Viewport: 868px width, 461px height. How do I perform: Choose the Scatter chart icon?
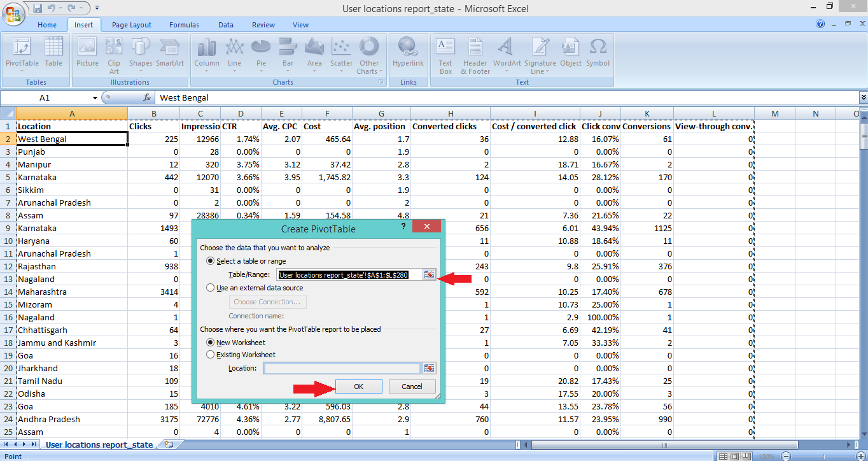[342, 55]
